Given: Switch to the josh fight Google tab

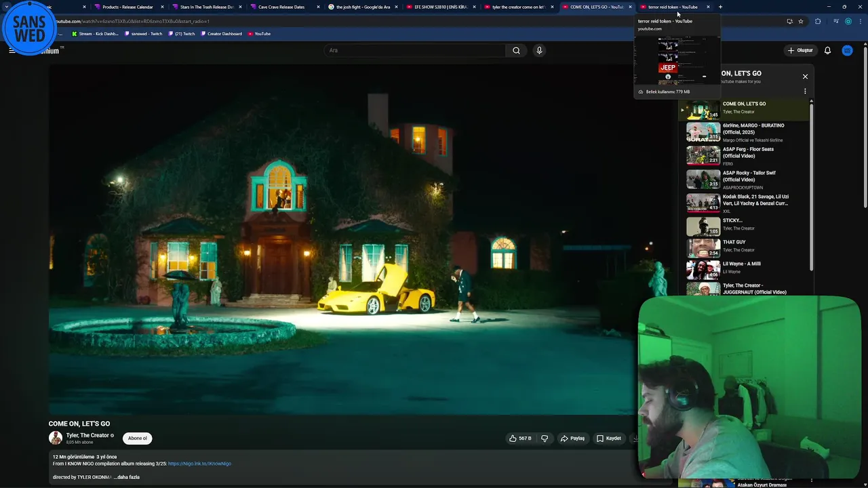Looking at the screenshot, I should (363, 7).
